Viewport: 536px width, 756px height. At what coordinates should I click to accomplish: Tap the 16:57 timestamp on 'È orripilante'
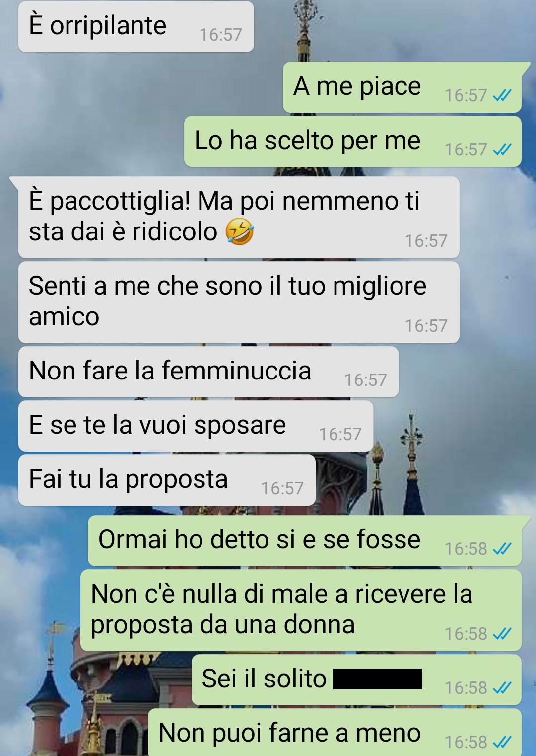pyautogui.click(x=220, y=35)
